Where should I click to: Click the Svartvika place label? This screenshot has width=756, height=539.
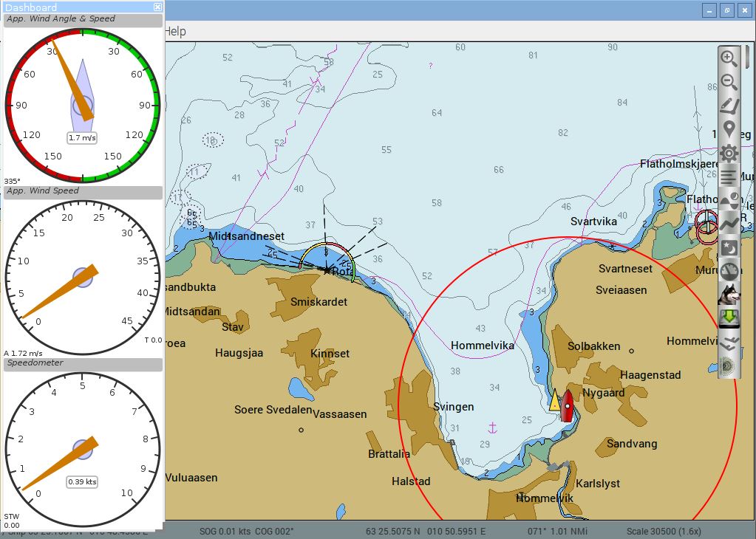click(x=593, y=222)
